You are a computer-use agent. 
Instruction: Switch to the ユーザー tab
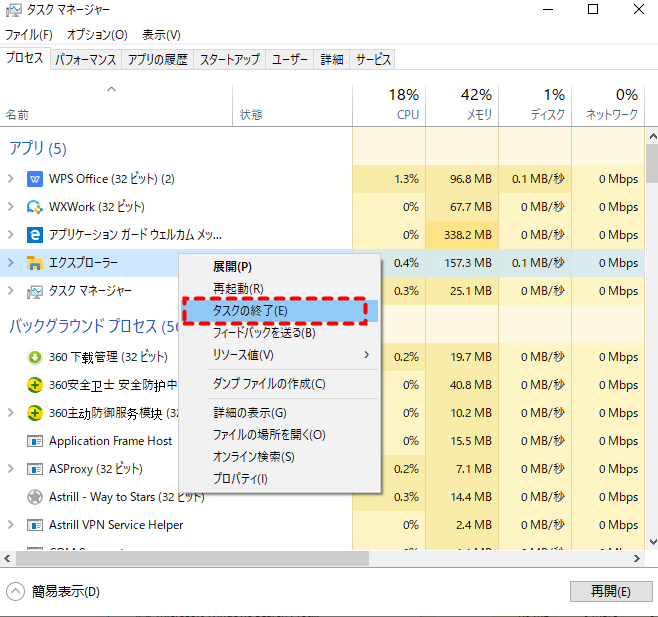pos(290,60)
